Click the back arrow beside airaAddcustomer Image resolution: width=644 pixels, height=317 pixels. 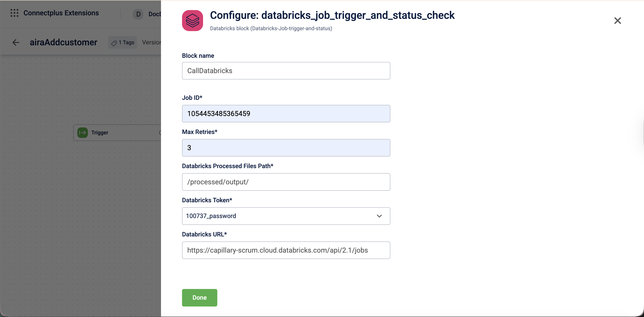click(x=16, y=42)
